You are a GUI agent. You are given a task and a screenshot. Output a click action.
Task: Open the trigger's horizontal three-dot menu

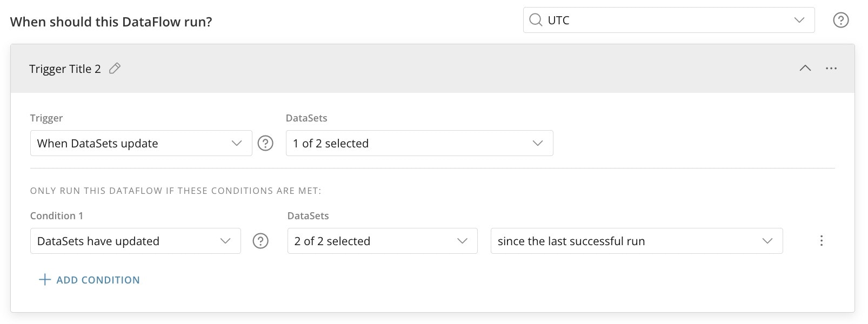click(831, 69)
